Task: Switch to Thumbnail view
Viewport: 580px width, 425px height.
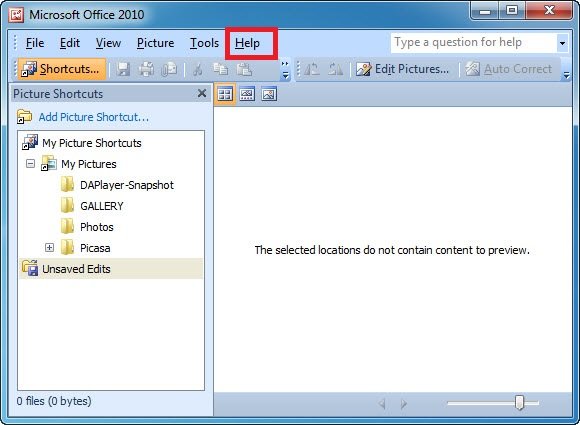Action: [225, 94]
